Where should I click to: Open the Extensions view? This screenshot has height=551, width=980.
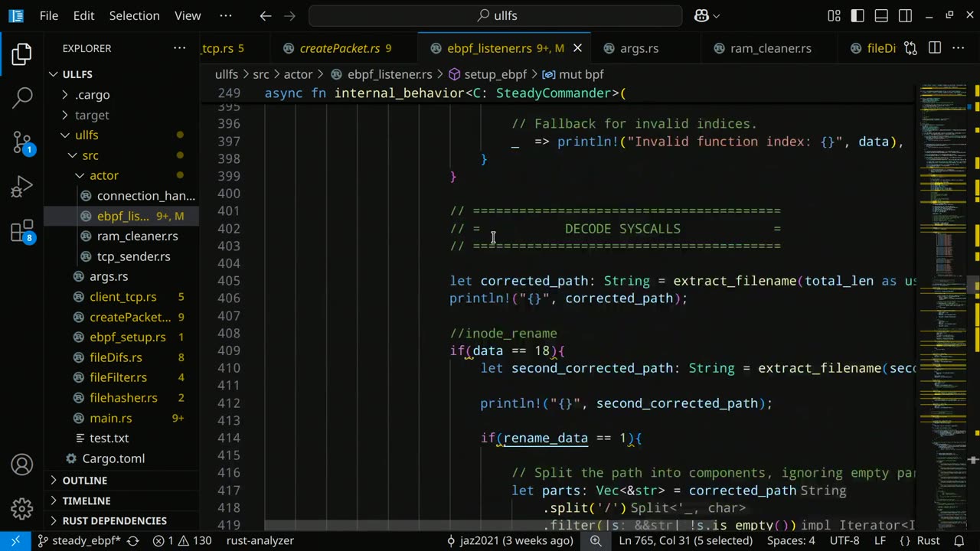[x=22, y=230]
